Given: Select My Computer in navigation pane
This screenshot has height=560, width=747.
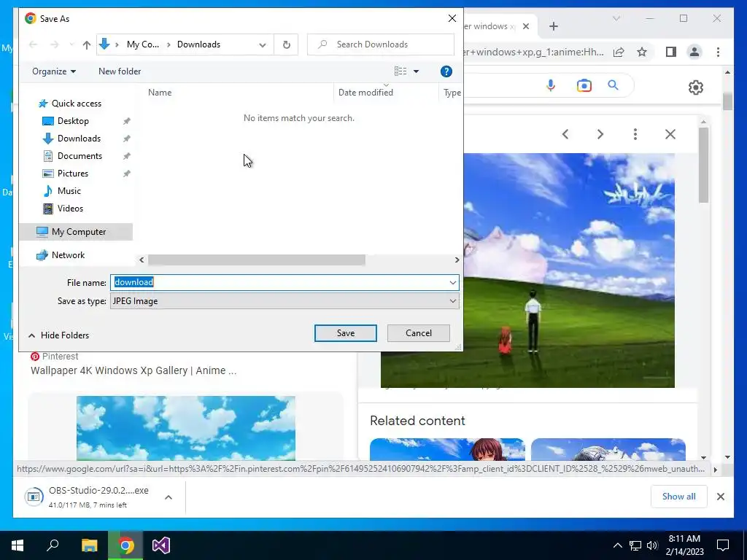Looking at the screenshot, I should pos(76,232).
